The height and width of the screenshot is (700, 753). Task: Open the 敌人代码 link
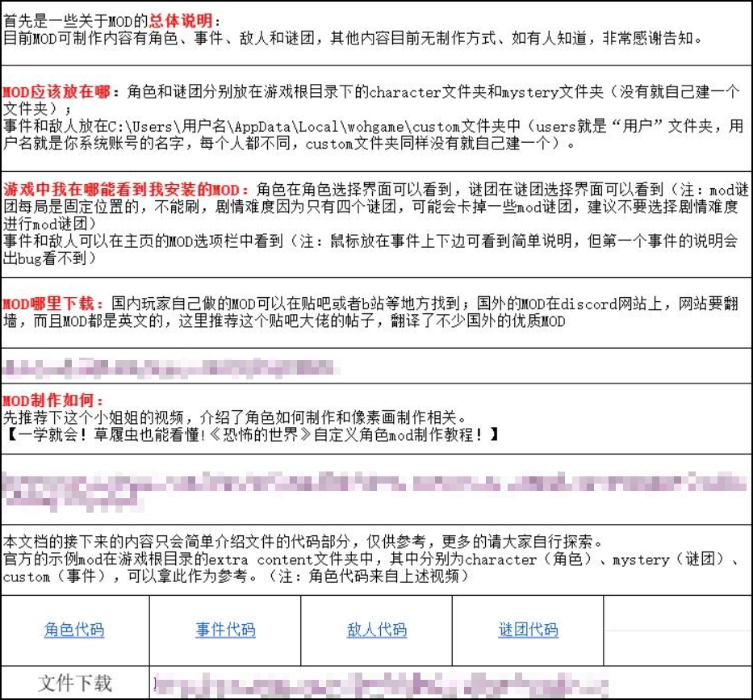click(x=376, y=630)
